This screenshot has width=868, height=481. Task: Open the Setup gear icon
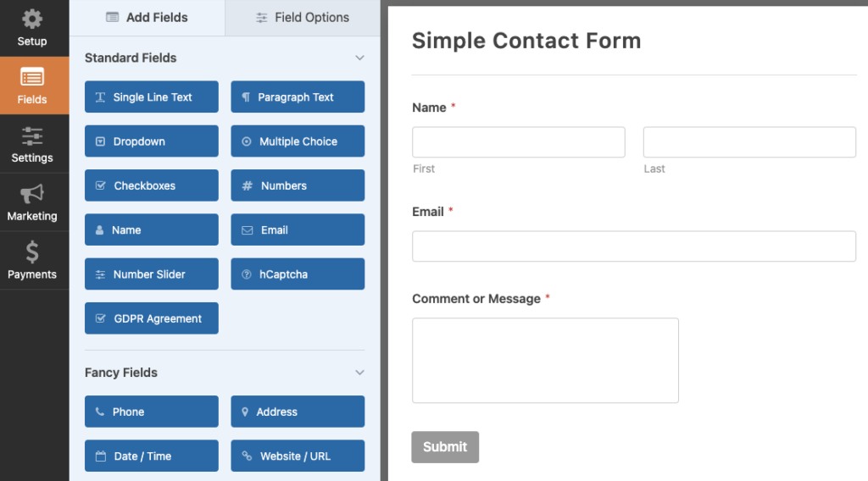32,19
